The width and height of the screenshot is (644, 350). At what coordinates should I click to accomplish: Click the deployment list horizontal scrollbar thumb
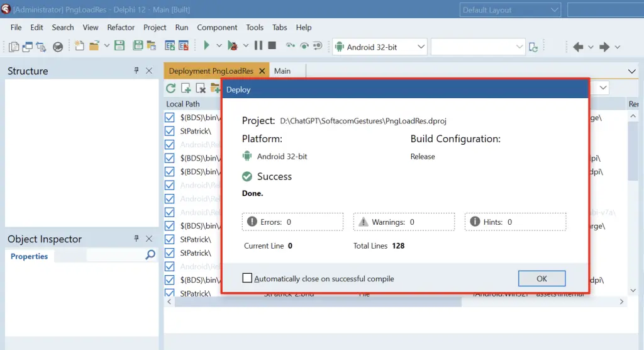318,302
